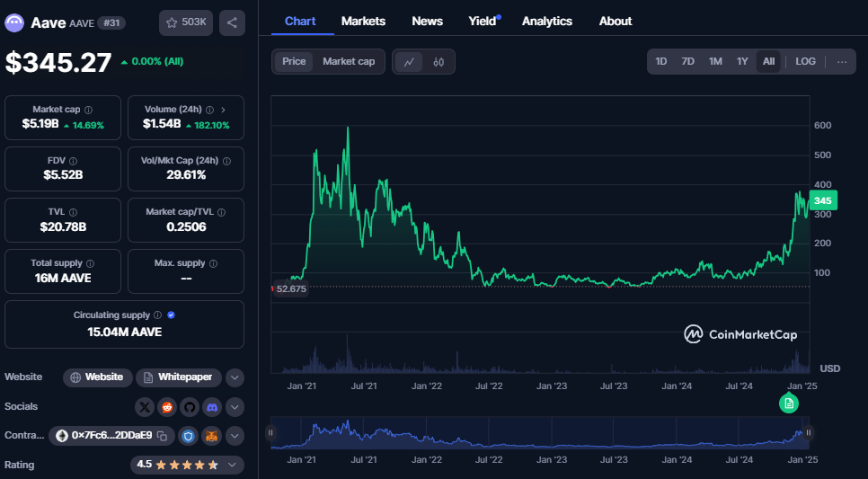Screen dimensions: 868x479
Task: Open the Analytics tab
Action: [x=547, y=21]
